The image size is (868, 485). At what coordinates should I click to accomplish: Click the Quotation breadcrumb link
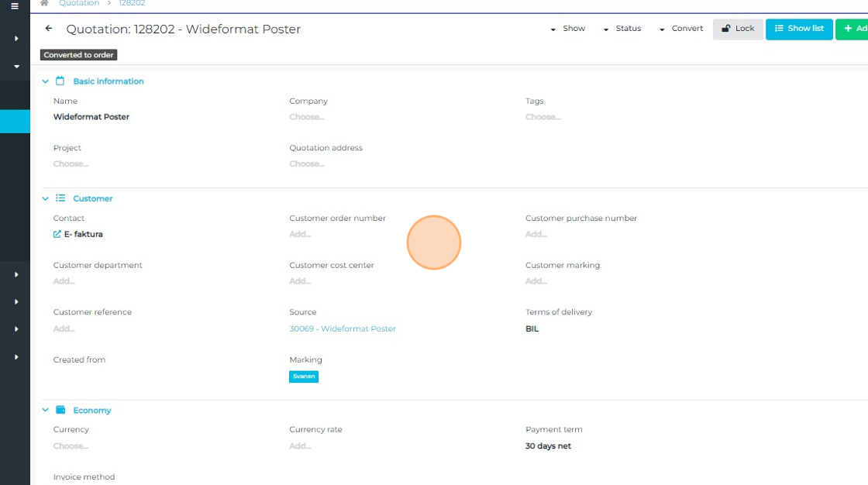(79, 3)
